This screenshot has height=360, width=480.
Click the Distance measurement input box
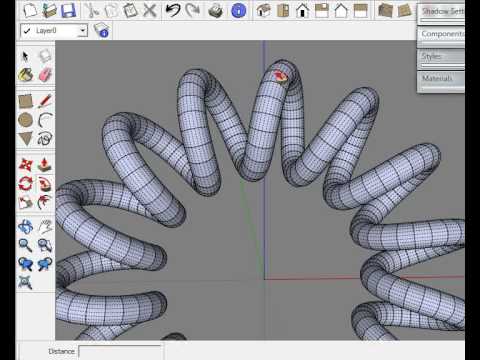click(x=121, y=352)
